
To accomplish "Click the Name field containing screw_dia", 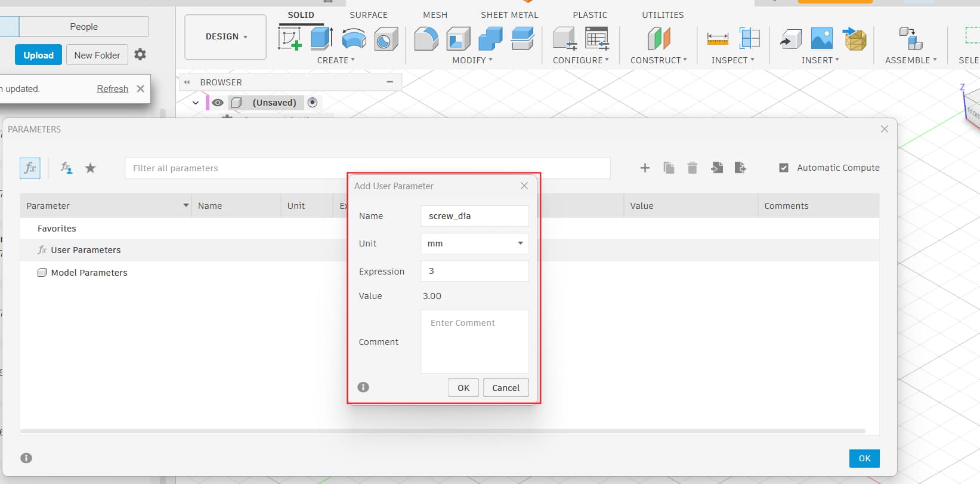I will pyautogui.click(x=475, y=216).
